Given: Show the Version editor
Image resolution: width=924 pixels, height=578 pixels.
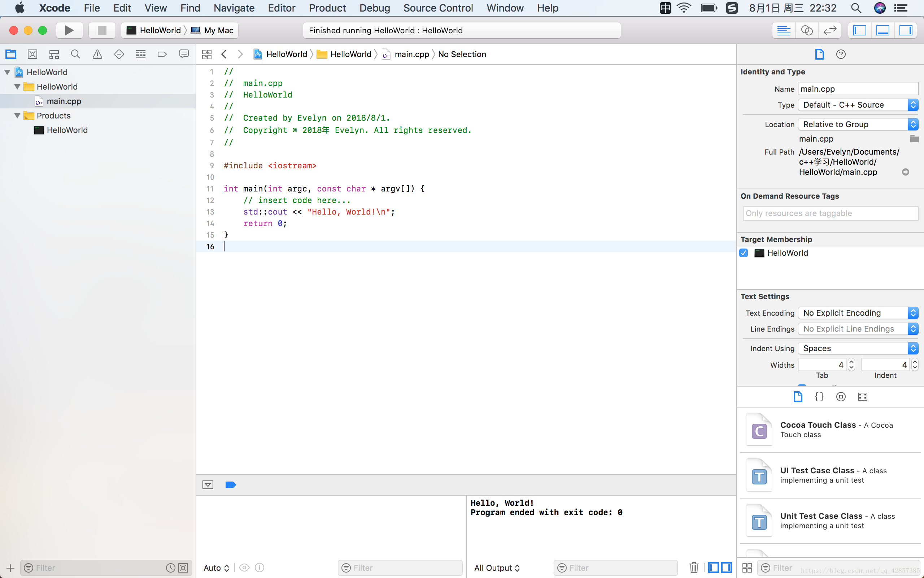Looking at the screenshot, I should pos(830,30).
